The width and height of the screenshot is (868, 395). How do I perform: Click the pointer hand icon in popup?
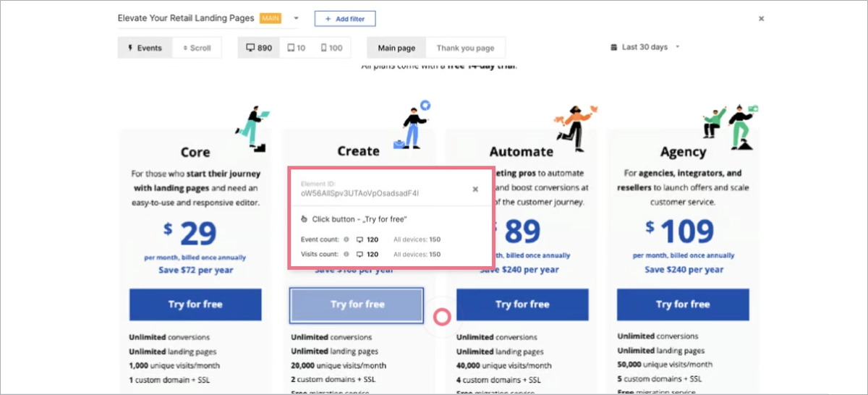[x=304, y=218]
